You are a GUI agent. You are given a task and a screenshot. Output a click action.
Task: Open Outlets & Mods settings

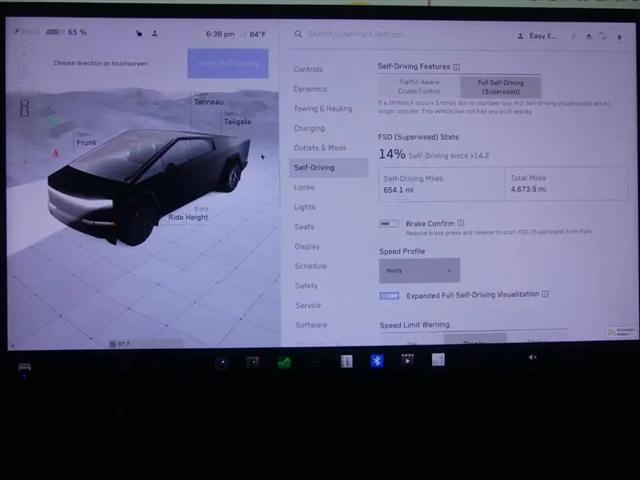tap(320, 148)
